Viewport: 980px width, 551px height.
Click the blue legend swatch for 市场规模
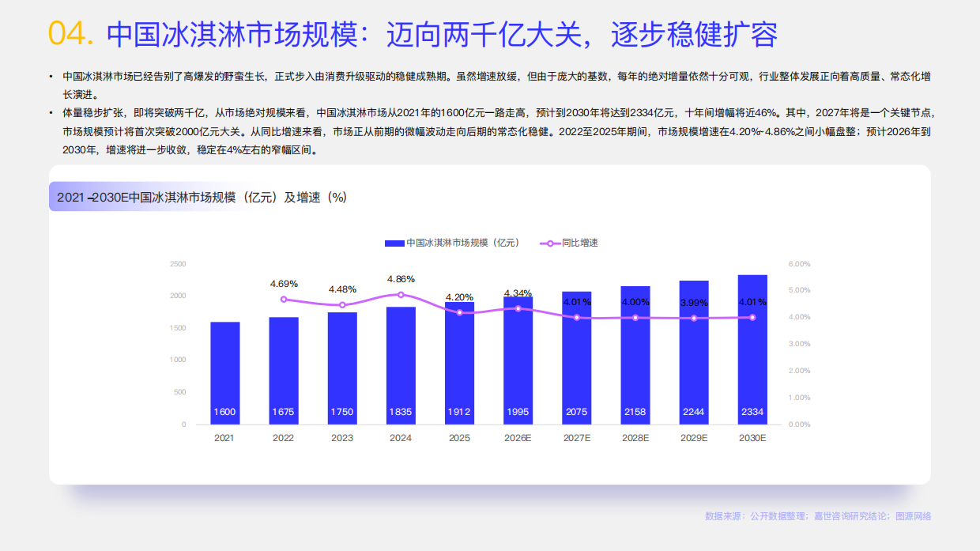pyautogui.click(x=394, y=243)
